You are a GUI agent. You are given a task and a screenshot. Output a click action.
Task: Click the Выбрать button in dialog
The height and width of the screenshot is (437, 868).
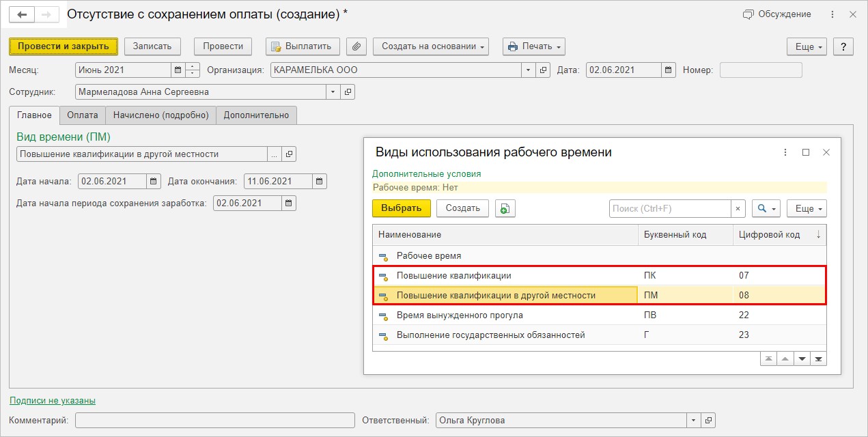402,208
